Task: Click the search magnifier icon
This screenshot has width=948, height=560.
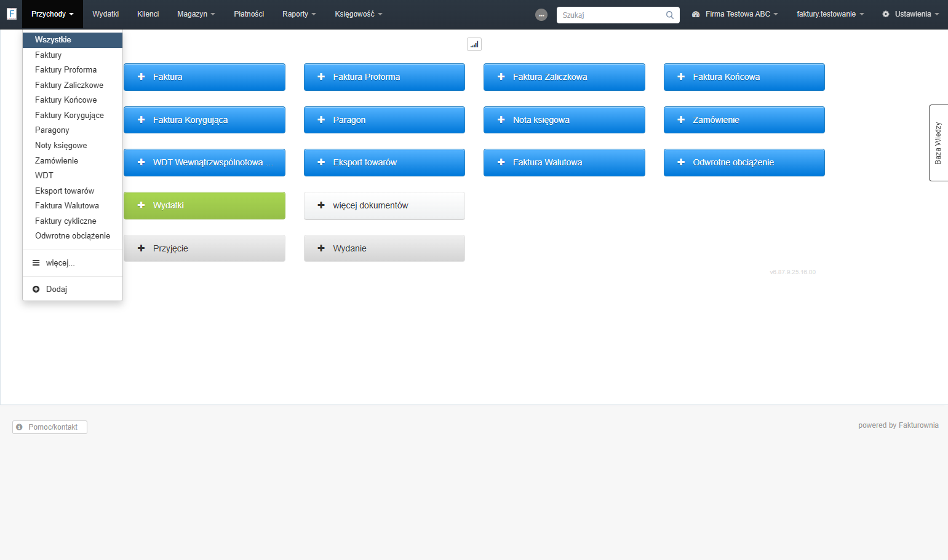Action: (670, 15)
